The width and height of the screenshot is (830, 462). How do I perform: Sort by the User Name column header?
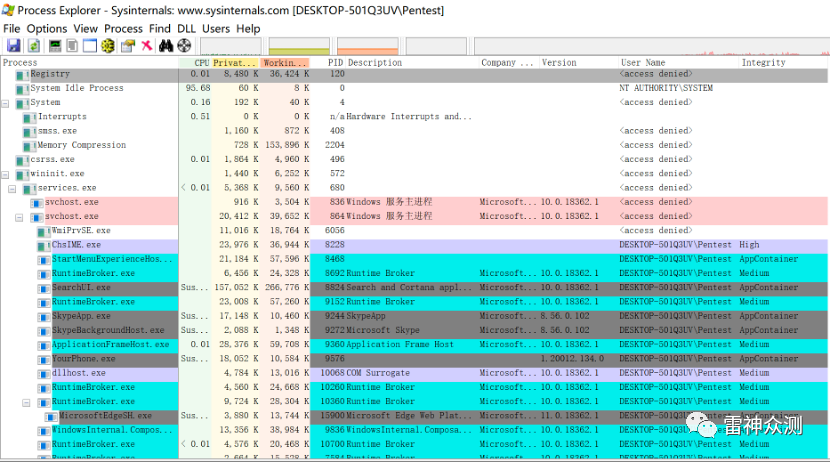[679, 62]
